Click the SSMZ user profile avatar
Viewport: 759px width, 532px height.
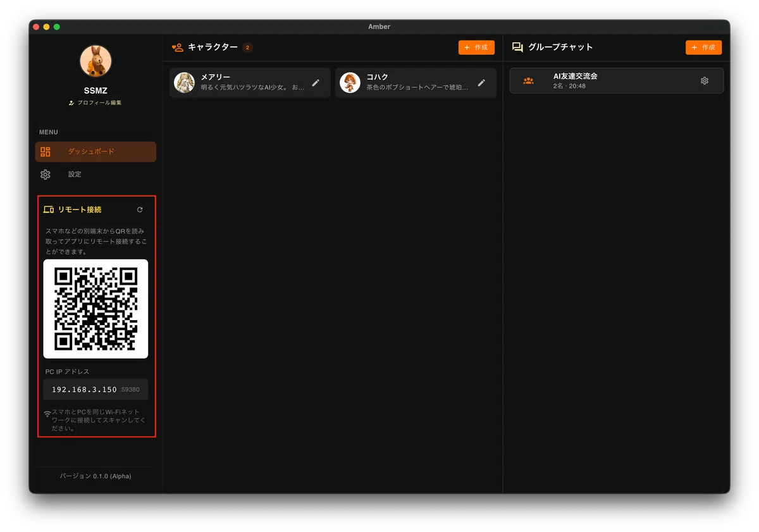click(x=96, y=61)
